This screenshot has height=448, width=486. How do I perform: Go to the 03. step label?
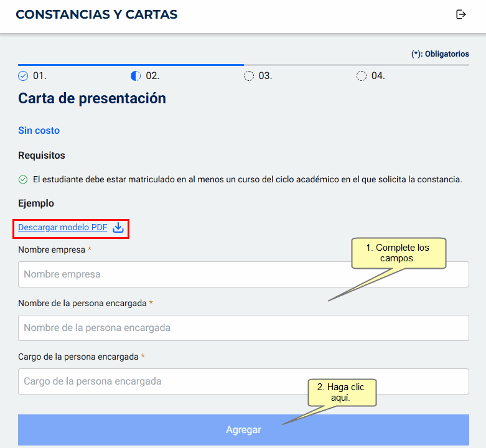pyautogui.click(x=265, y=76)
